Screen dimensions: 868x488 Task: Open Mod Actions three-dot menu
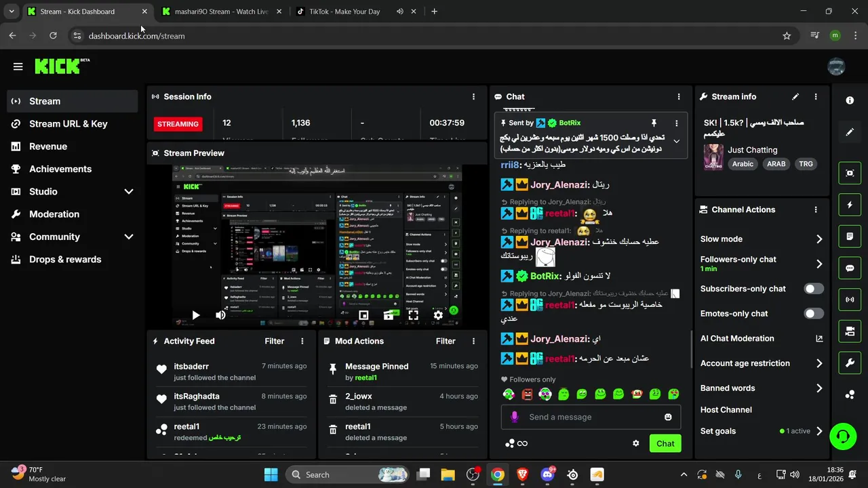[x=473, y=342]
